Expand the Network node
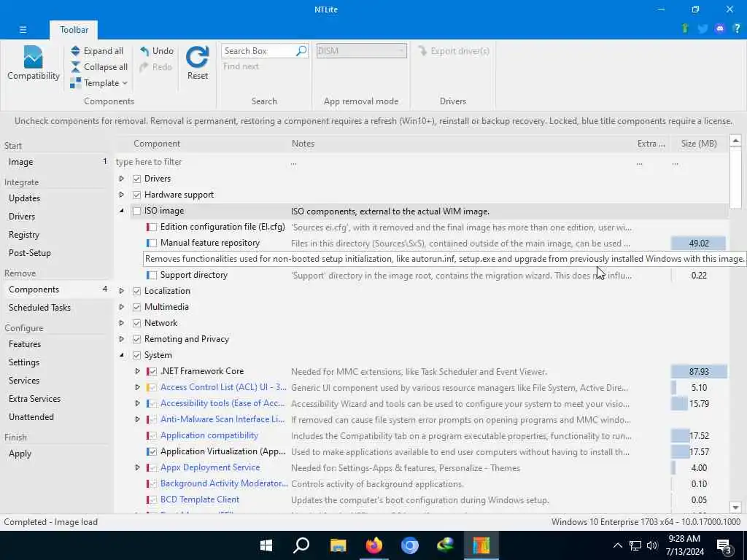 pos(122,323)
